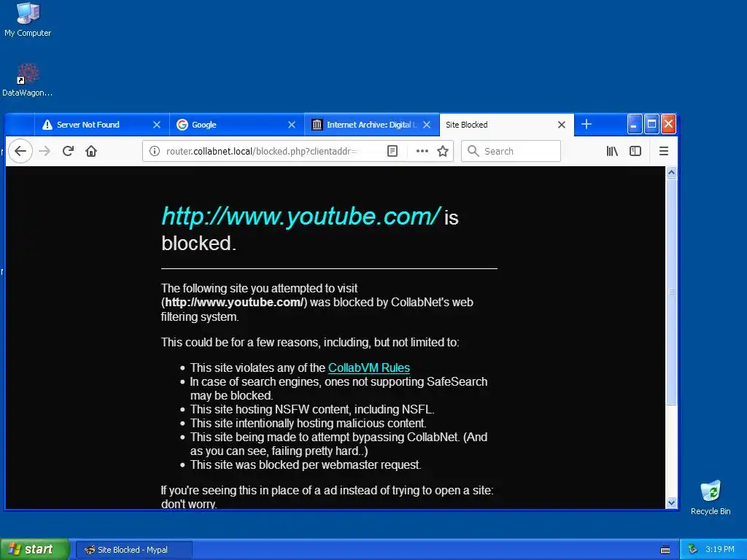
Task: Show site information for router.collabnet.local
Action: 155,151
